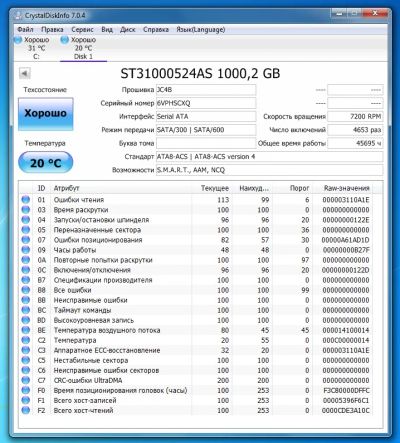Select the Часы работы attribute name
The image size is (400, 443).
tap(75, 250)
